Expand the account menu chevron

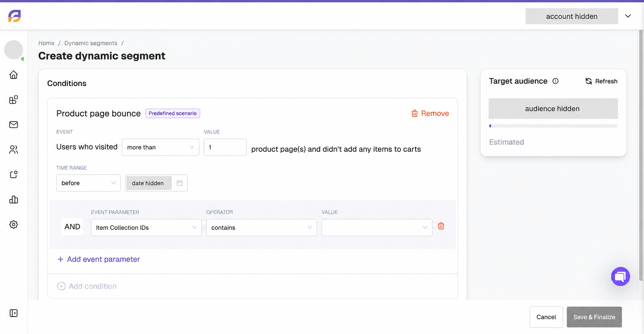tap(628, 16)
